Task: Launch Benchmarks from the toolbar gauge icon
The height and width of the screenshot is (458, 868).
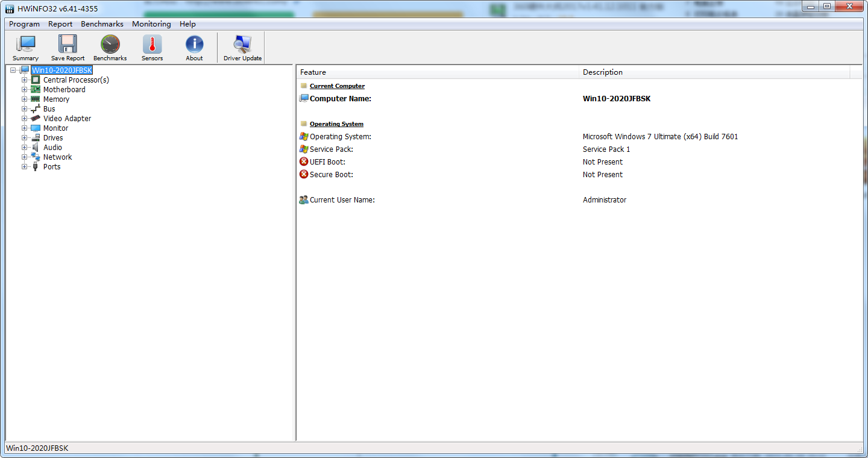Action: point(110,45)
